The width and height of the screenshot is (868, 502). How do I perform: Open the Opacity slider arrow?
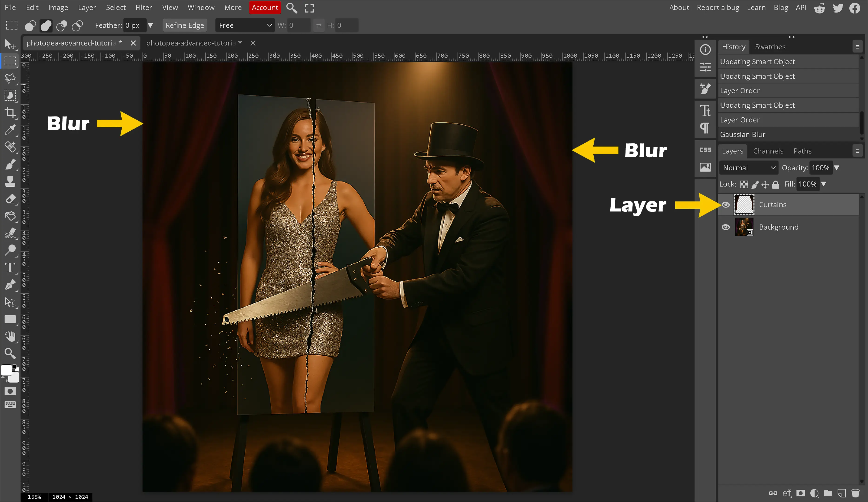837,168
